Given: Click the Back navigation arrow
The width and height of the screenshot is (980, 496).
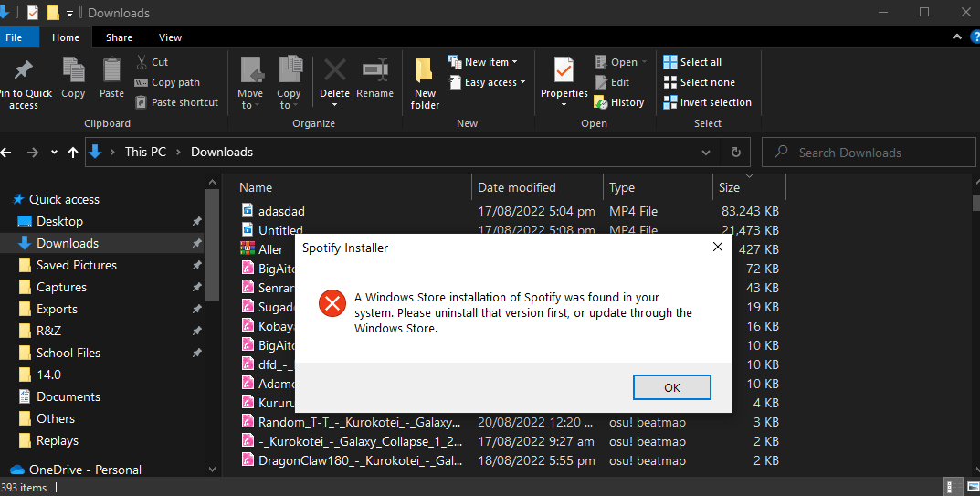Looking at the screenshot, I should [5, 152].
